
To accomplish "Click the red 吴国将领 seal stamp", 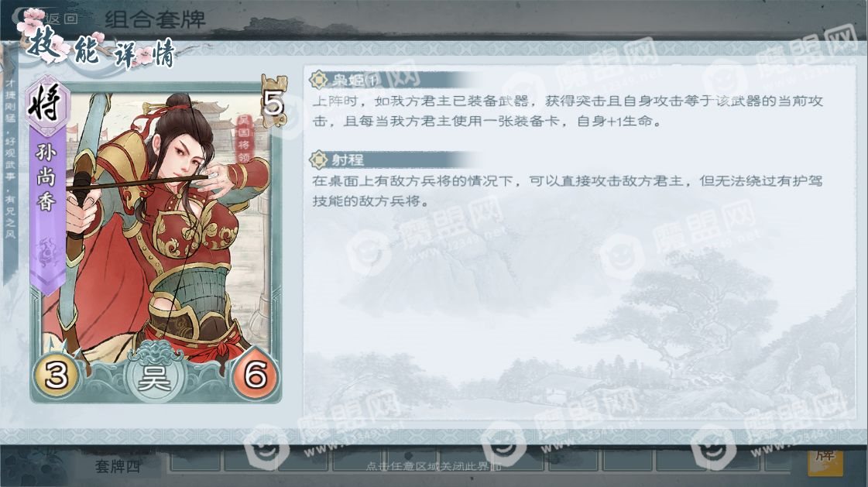I will (244, 139).
